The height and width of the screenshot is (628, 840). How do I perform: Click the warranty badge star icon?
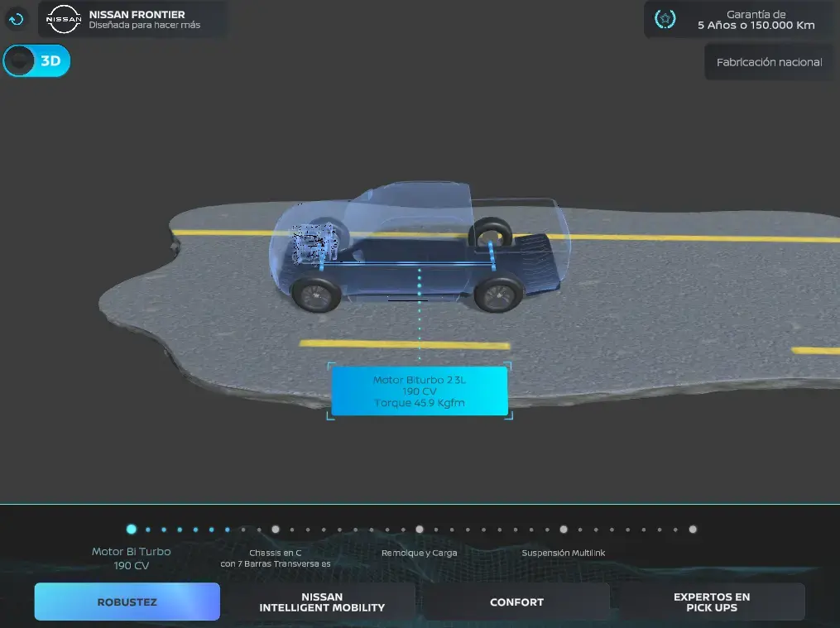[x=665, y=19]
